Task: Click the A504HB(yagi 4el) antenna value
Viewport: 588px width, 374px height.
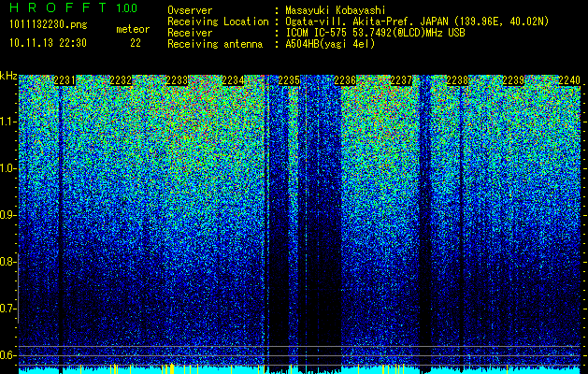Action: [330, 44]
